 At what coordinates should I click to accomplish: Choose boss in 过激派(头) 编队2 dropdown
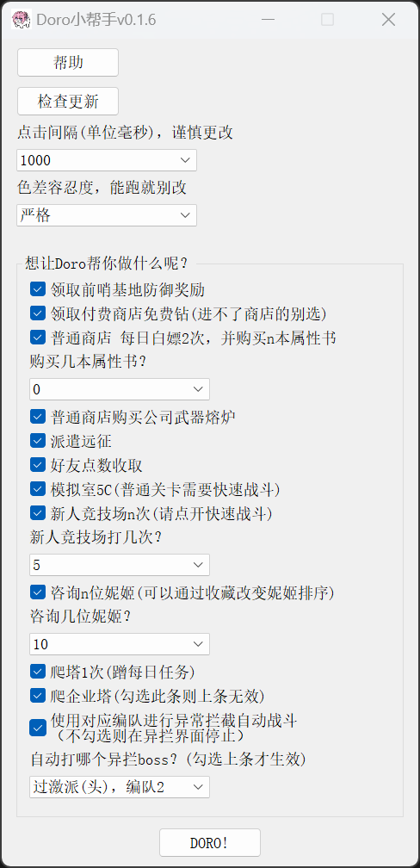click(120, 787)
